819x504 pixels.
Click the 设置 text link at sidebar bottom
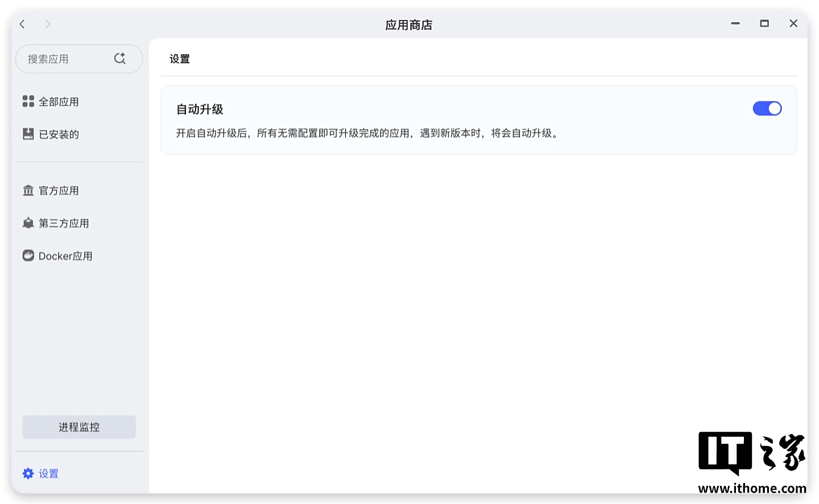pos(49,474)
